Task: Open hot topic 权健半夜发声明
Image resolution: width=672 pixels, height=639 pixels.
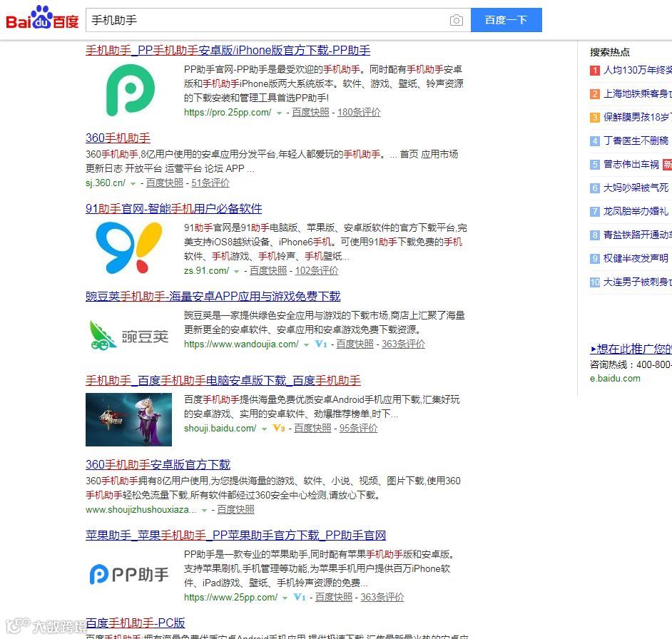Action: coord(636,259)
